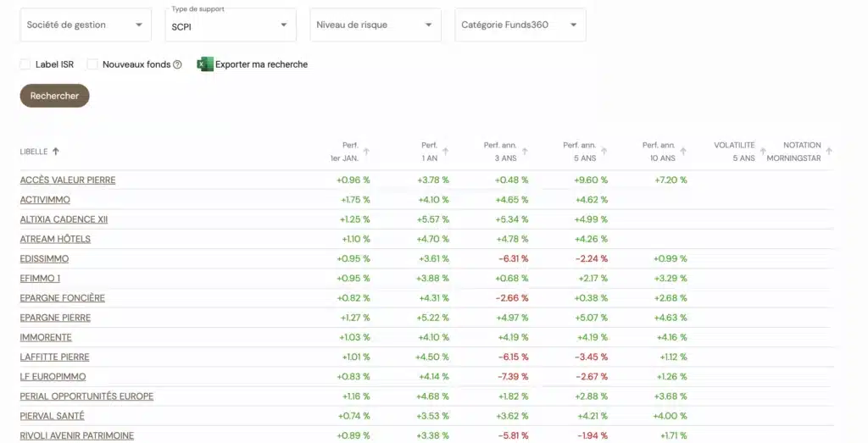Sort by Volatilité 5 ANS arrow
Image resolution: width=868 pixels, height=443 pixels.
pyautogui.click(x=763, y=152)
